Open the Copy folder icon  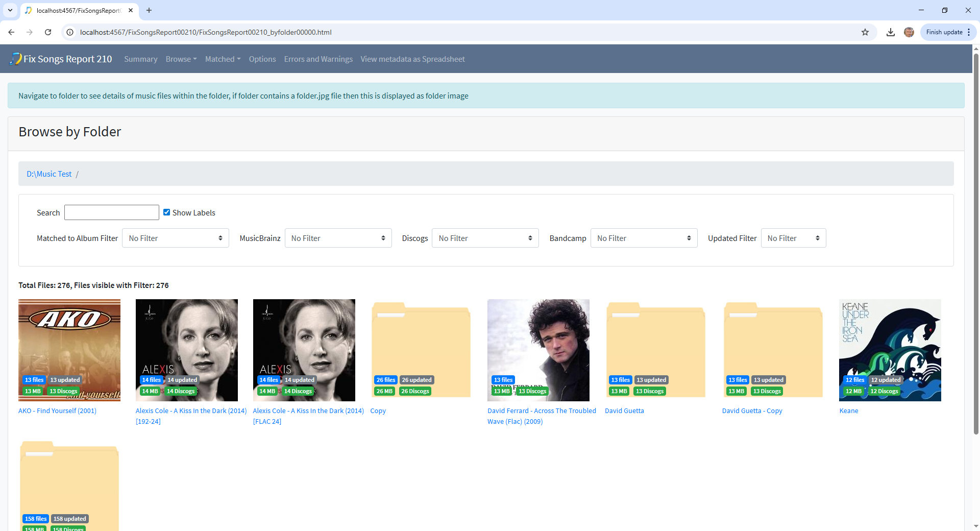tap(421, 350)
